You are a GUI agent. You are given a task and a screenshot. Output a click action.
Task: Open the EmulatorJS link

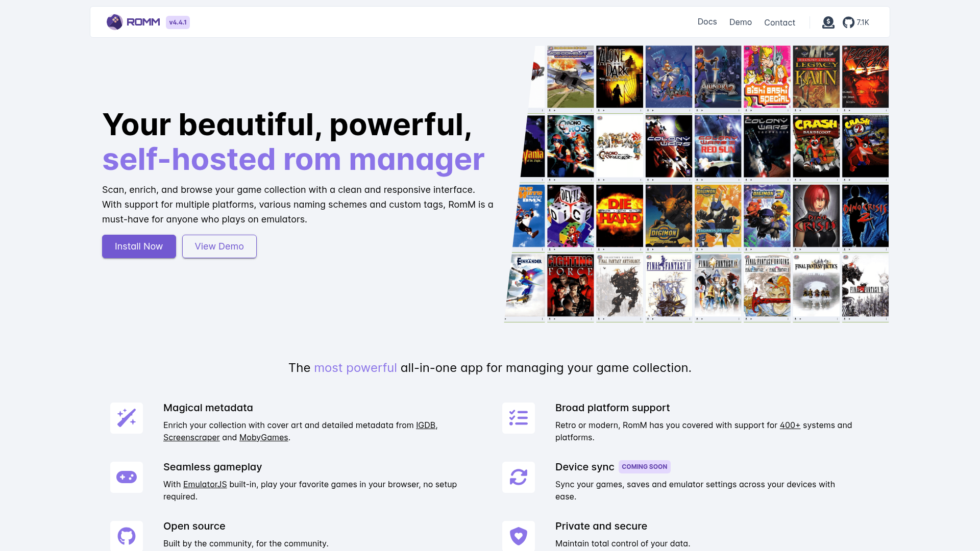[x=205, y=484]
